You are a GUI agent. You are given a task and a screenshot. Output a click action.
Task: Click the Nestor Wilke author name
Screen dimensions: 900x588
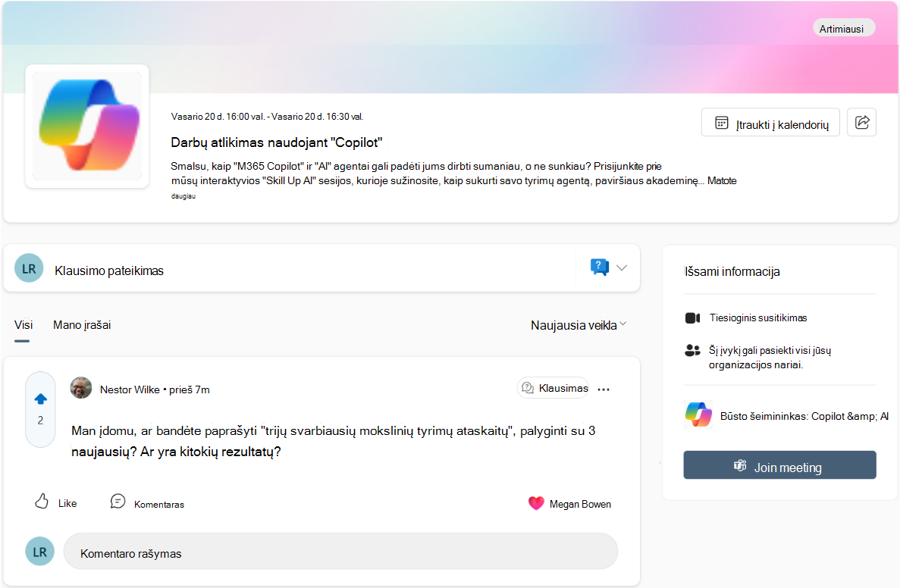[x=130, y=389]
